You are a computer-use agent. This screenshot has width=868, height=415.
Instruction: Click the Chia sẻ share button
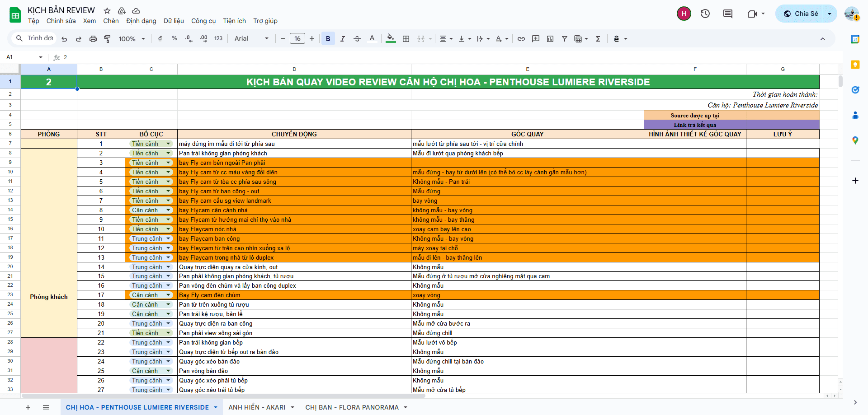point(800,14)
